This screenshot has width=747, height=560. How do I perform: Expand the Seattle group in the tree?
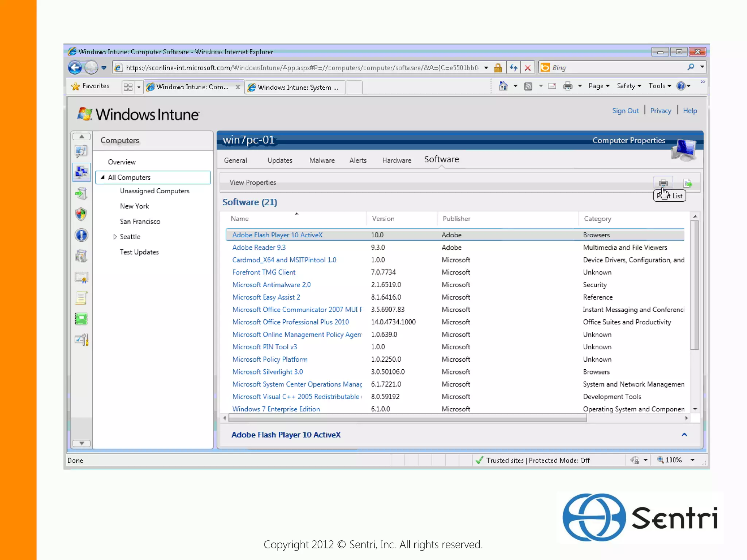coord(115,237)
